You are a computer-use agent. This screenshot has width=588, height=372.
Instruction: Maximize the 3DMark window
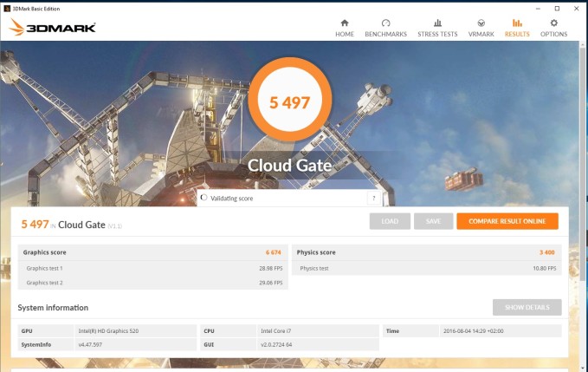point(557,9)
